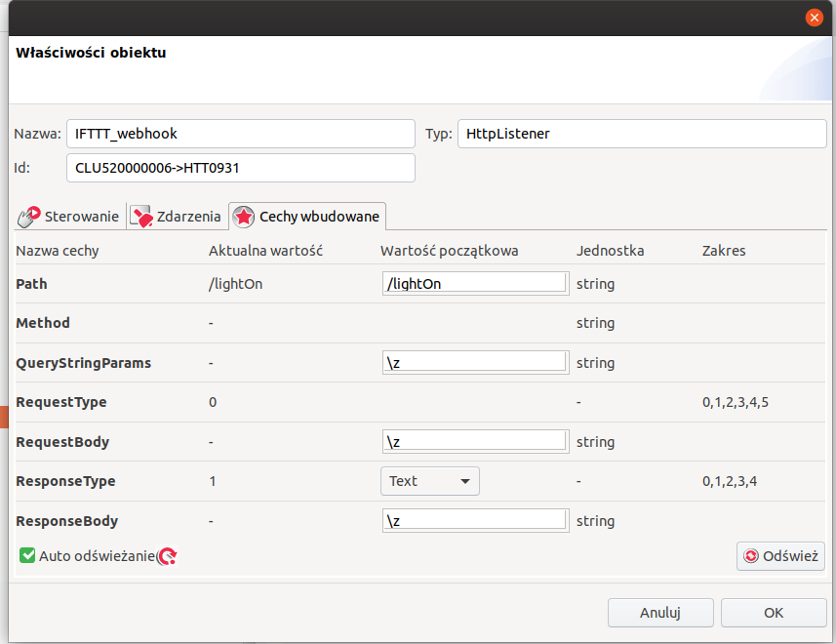
Task: Select the RequestType row label
Action: pos(61,402)
